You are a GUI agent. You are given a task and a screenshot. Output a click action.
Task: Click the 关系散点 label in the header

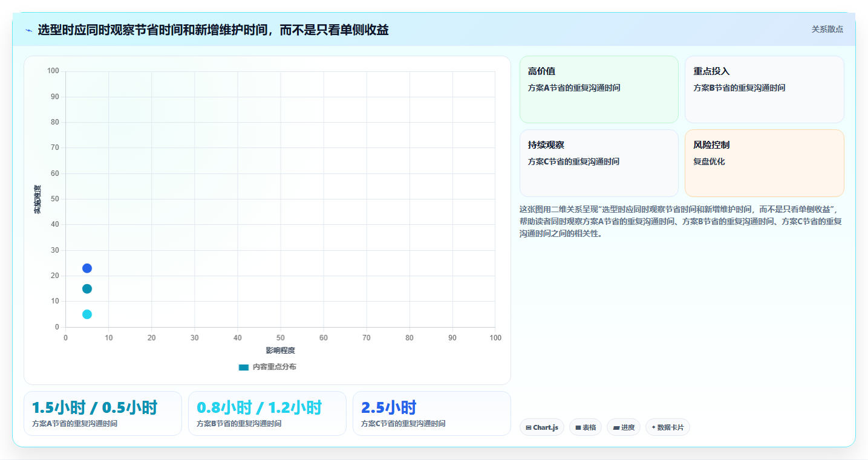(827, 29)
